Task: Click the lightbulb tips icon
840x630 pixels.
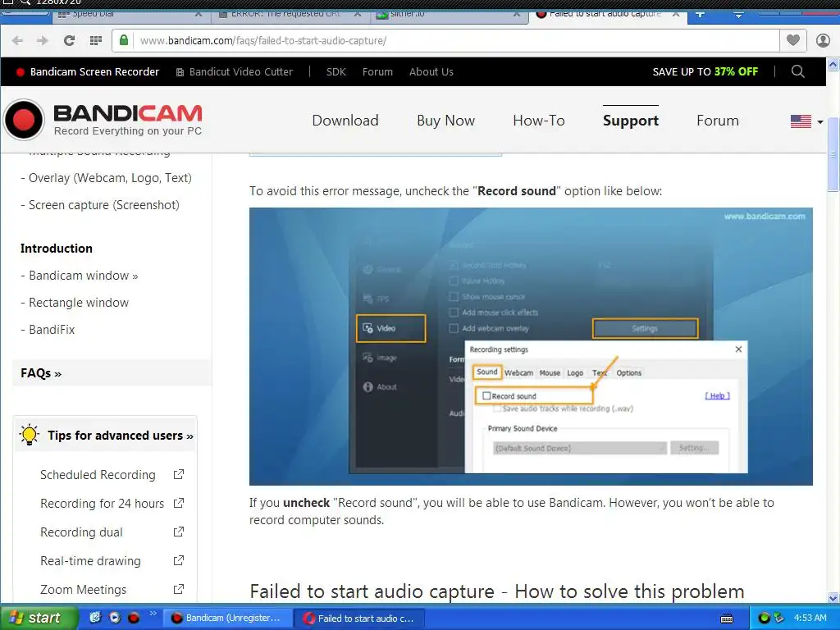Action: 29,435
